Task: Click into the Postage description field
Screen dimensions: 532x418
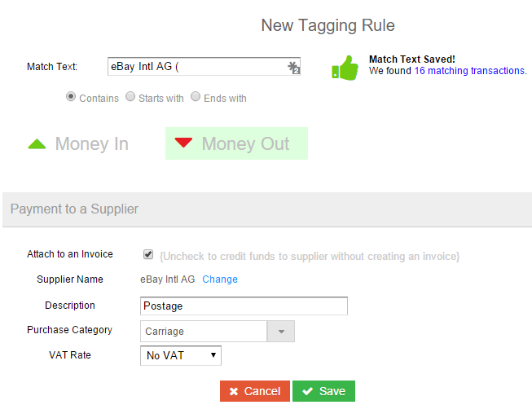Action: pos(244,306)
